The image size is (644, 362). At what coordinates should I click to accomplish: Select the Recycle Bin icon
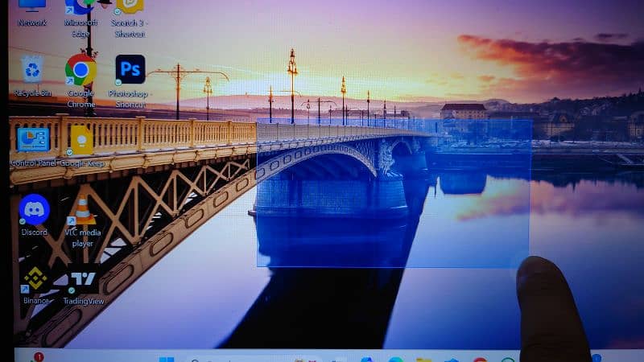(x=32, y=71)
